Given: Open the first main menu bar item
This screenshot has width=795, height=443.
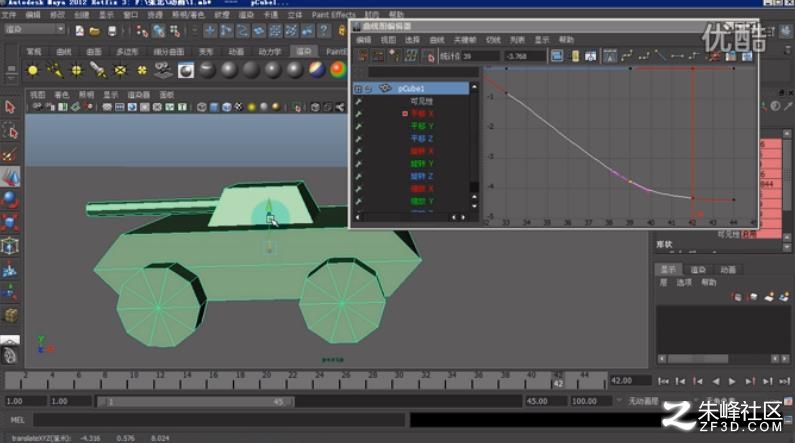Looking at the screenshot, I should (x=9, y=15).
